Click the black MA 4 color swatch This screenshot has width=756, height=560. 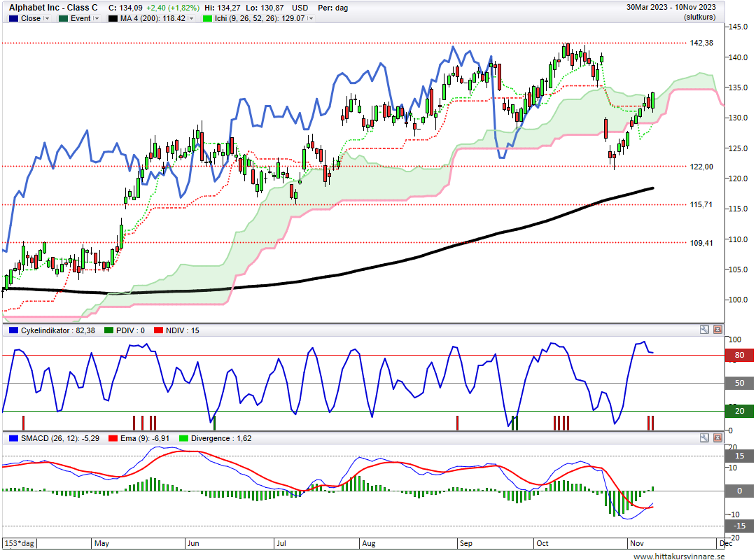113,18
